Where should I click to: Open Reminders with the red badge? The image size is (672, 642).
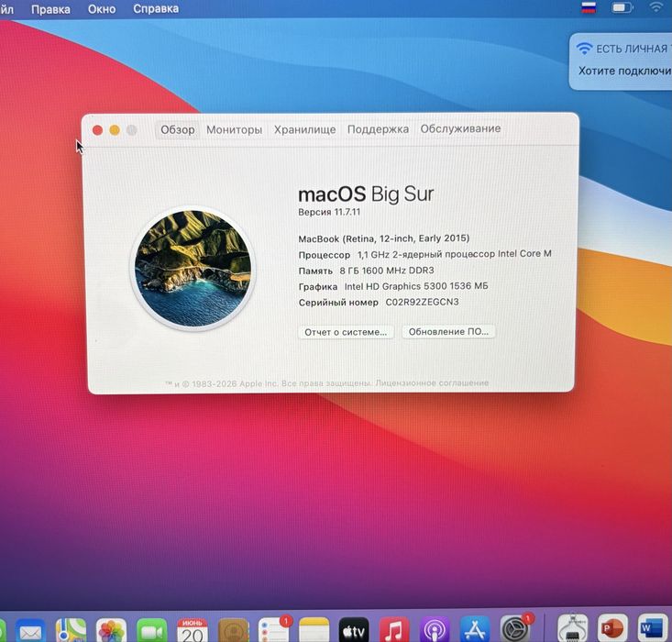(274, 630)
